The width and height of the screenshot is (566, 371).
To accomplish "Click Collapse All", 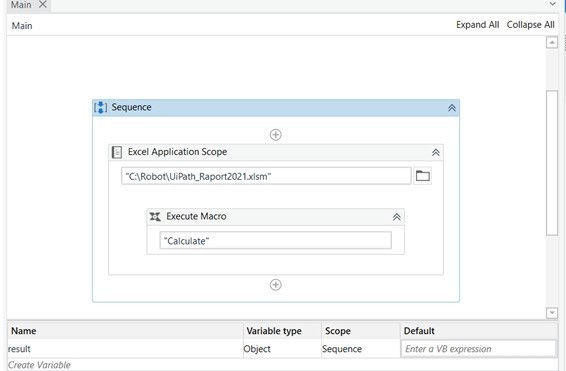I will 530,25.
